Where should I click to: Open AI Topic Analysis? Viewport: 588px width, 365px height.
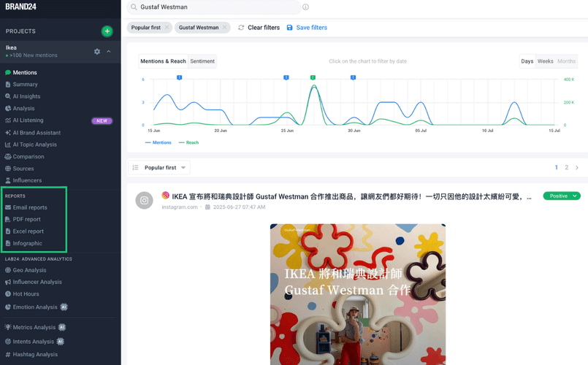point(35,145)
